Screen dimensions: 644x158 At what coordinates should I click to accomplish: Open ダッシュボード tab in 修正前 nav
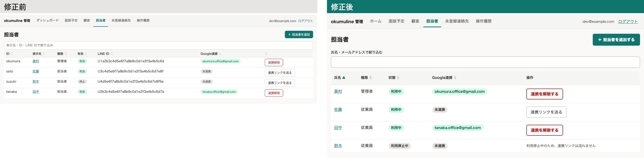point(48,21)
